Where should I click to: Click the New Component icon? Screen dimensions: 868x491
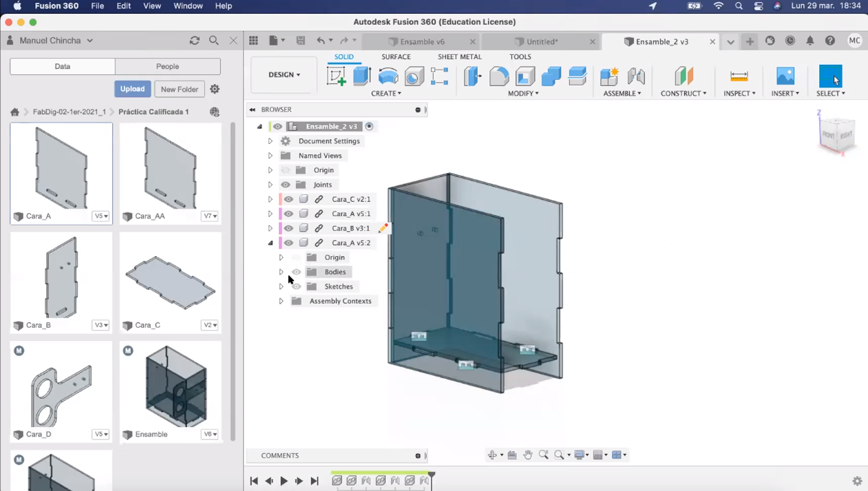[x=610, y=76]
